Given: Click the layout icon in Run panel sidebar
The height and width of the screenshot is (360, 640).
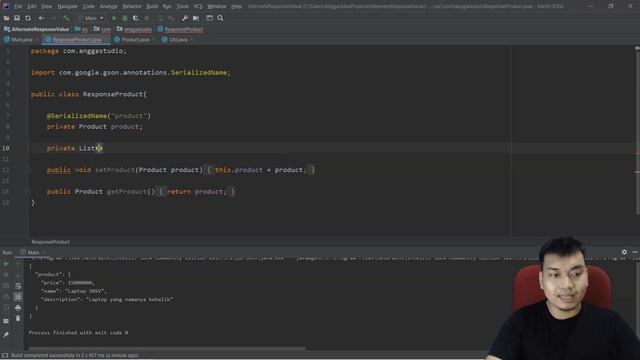Looking at the screenshot, I should point(6,321).
